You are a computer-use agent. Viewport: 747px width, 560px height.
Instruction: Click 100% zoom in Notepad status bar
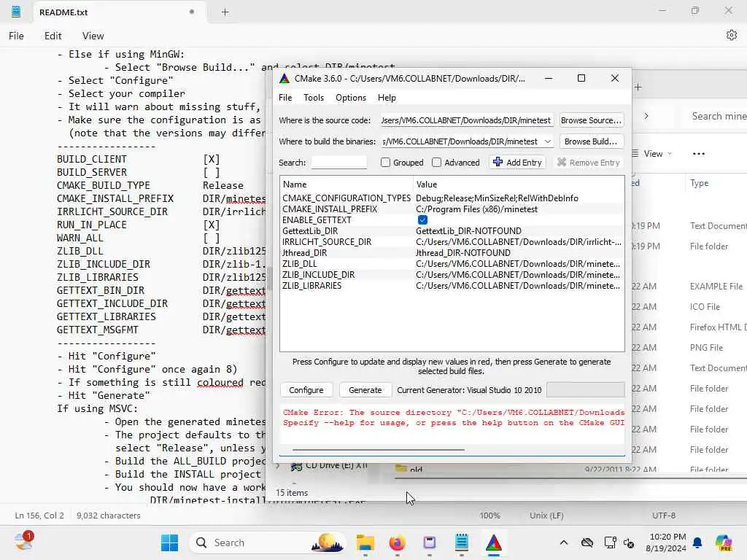pyautogui.click(x=489, y=516)
